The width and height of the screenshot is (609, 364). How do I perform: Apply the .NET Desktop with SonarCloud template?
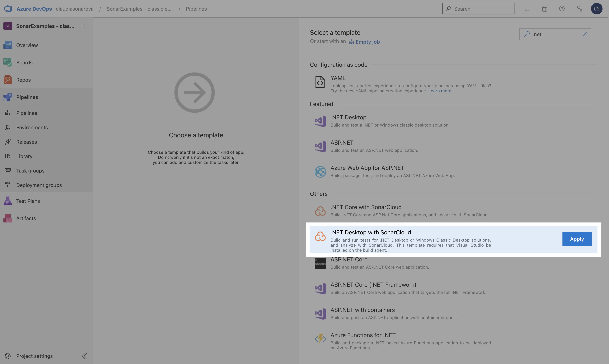click(577, 239)
